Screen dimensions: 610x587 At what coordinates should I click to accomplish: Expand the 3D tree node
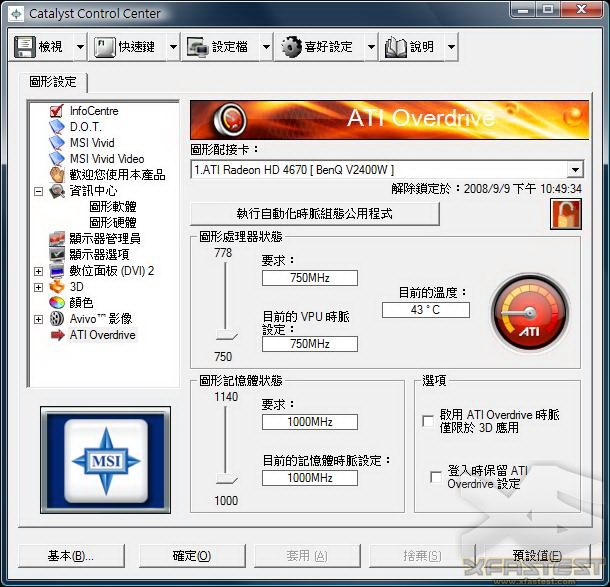coord(39,287)
